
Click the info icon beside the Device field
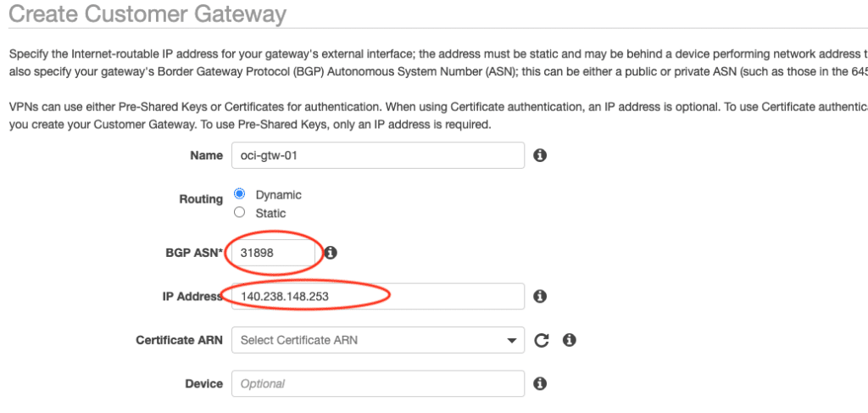[x=539, y=383]
